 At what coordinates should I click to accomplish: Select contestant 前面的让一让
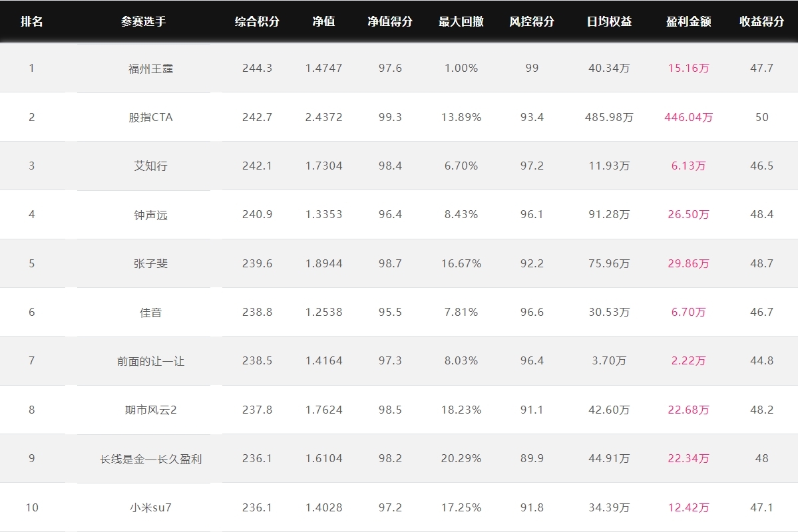150,361
